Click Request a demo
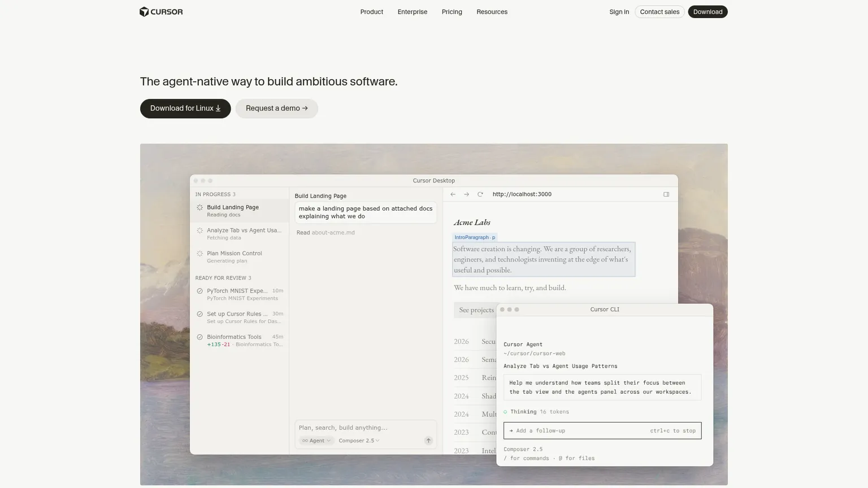The image size is (868, 488). coord(277,108)
